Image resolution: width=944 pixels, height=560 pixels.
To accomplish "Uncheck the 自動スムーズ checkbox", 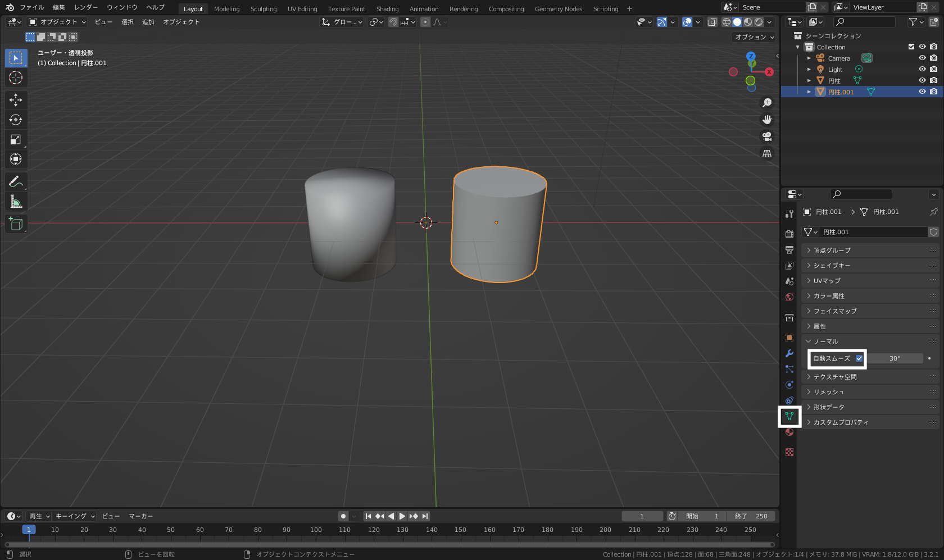I will (859, 358).
